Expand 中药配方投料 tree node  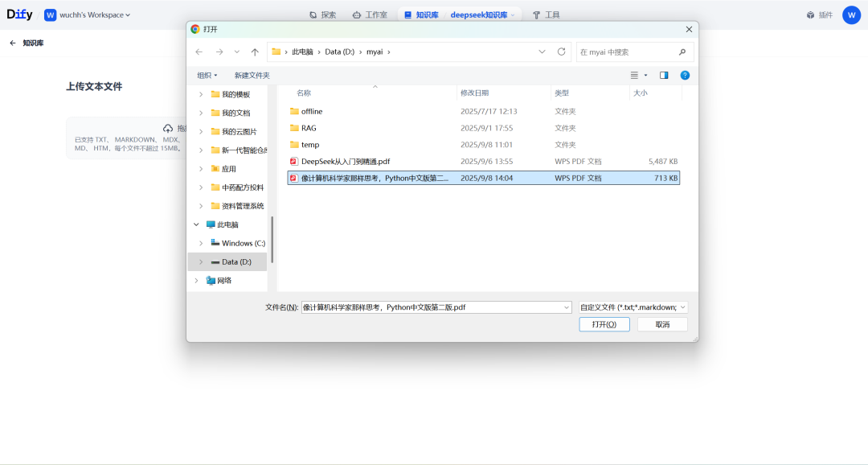click(x=201, y=187)
